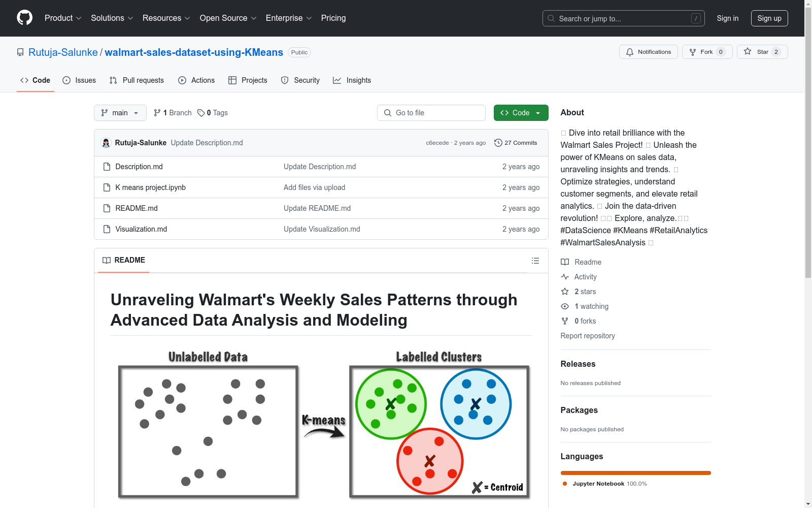This screenshot has width=812, height=508.
Task: View the 27 Commits history
Action: 516,143
